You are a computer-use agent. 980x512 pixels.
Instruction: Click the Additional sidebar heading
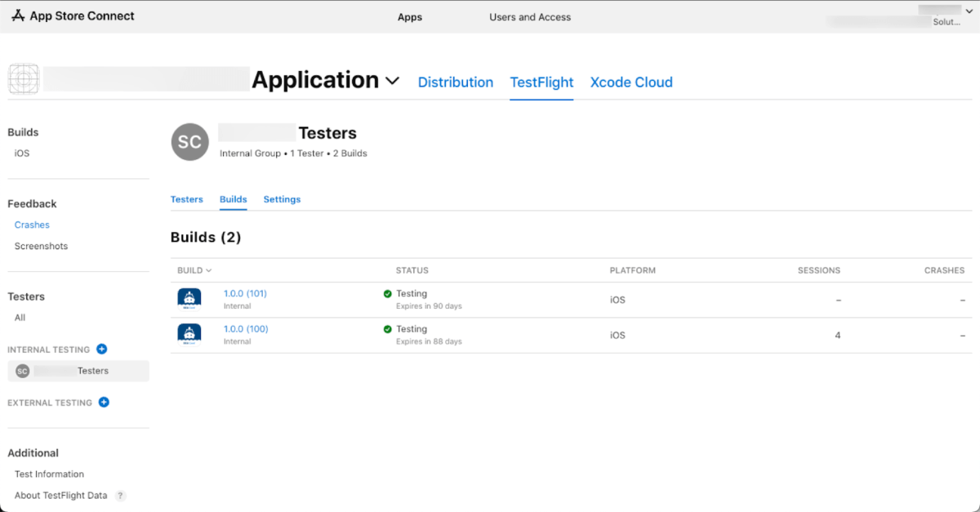point(33,452)
